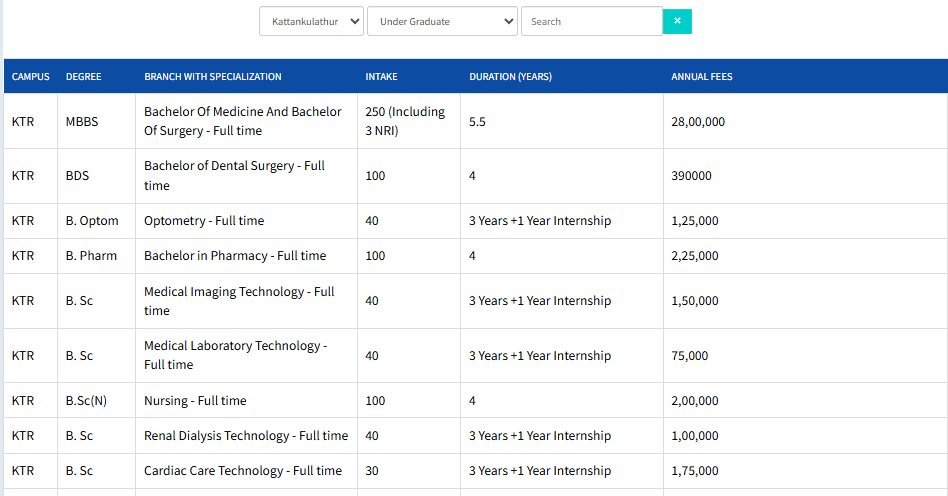Click the ANNUAL FEES column header
This screenshot has width=948, height=496.
click(702, 77)
